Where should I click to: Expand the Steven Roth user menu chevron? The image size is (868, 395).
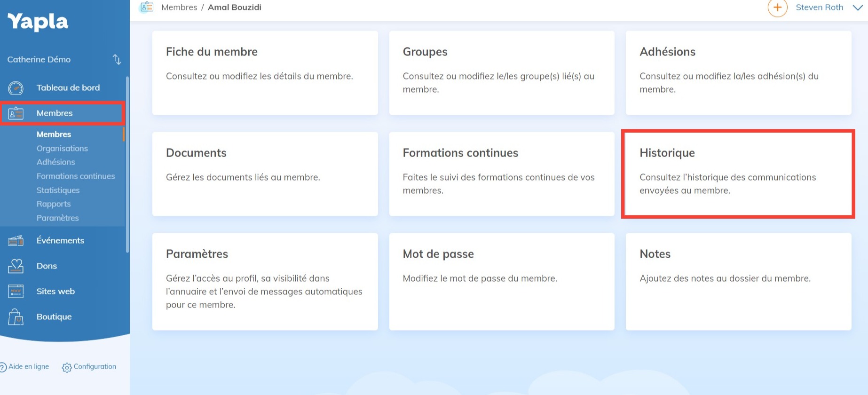click(857, 8)
